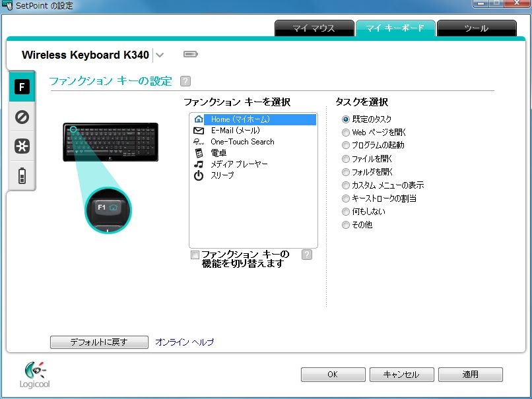Screen dimensions: 532x399
Task: Open help next to function key settings title
Action: coord(185,81)
